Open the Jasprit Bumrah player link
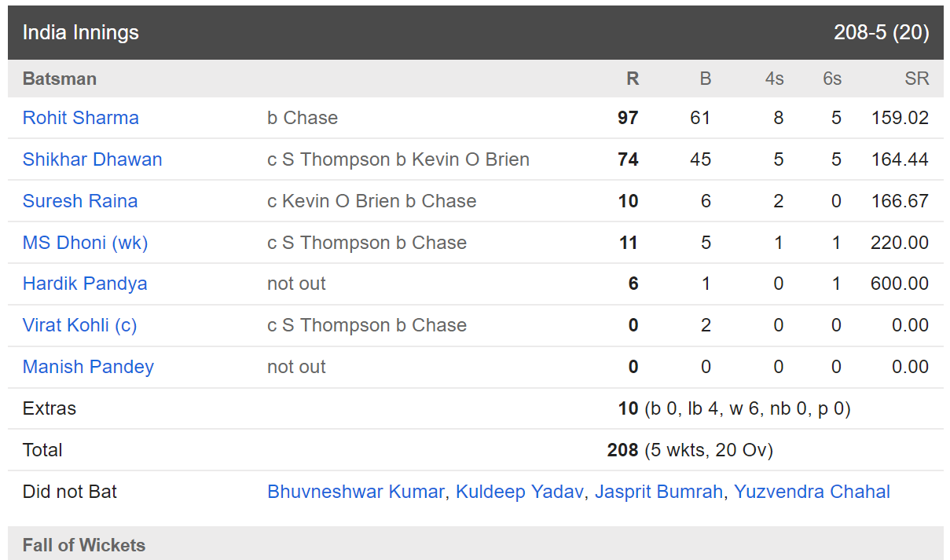This screenshot has height=560, width=950. point(658,492)
